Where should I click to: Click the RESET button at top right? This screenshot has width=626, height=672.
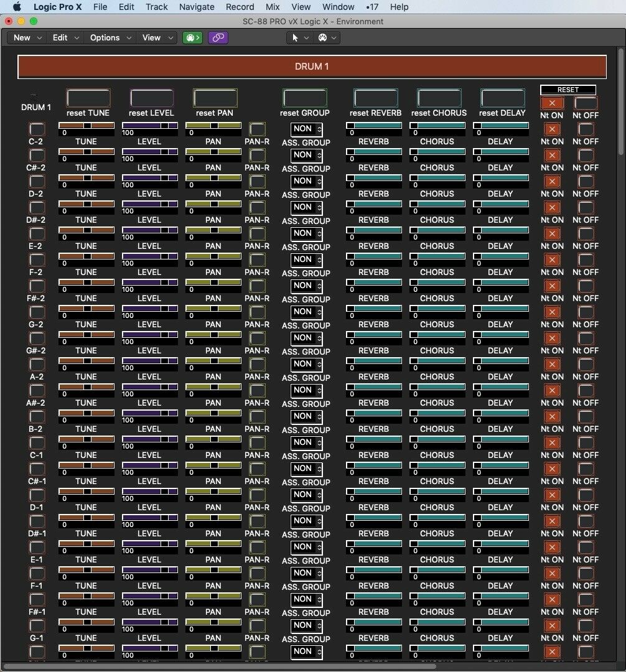coord(568,89)
